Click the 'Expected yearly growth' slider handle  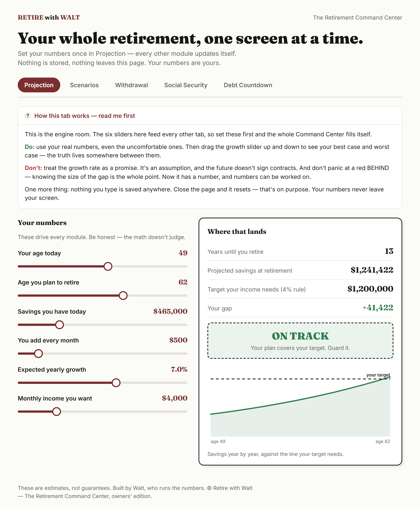116,383
